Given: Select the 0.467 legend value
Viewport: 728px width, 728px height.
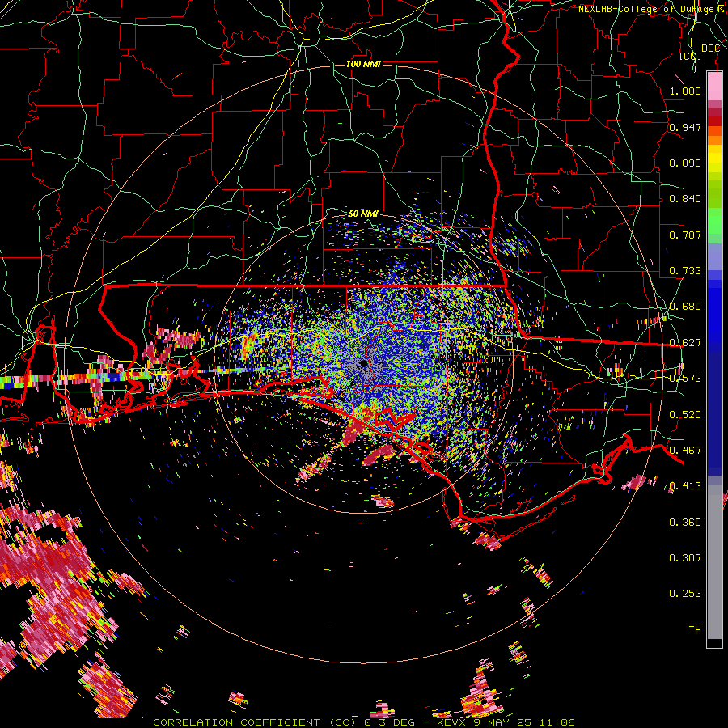Looking at the screenshot, I should pyautogui.click(x=685, y=451).
